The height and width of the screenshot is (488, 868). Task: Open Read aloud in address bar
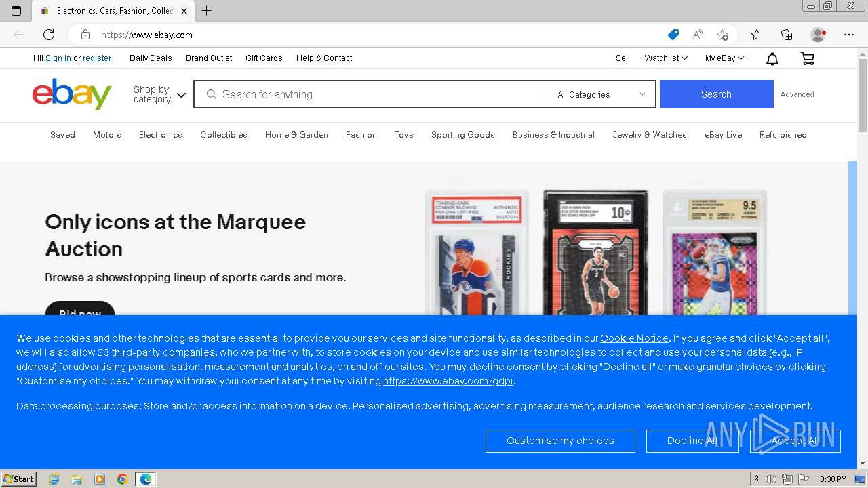pyautogui.click(x=698, y=35)
